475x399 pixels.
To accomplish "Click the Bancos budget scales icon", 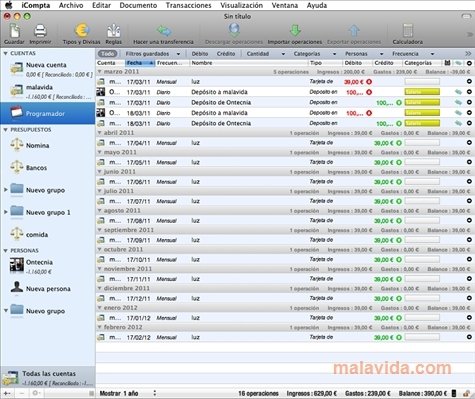I will [17, 167].
